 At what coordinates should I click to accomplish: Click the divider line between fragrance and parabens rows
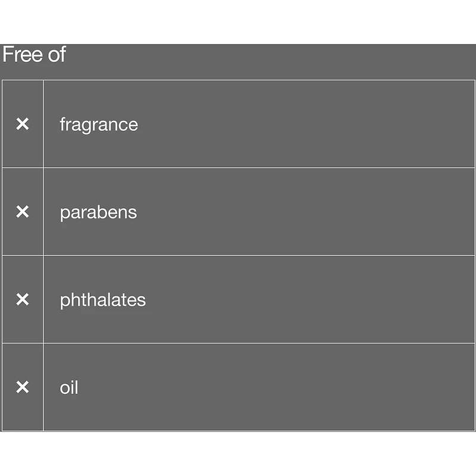[238, 168]
